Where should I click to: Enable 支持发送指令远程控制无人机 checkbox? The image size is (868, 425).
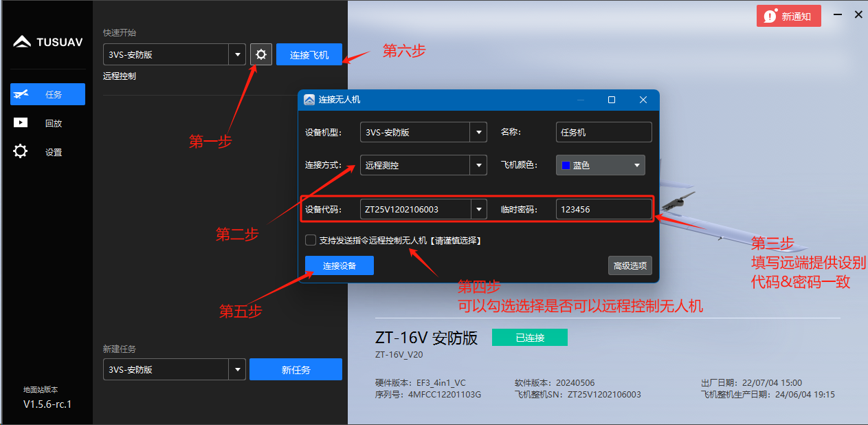pos(311,240)
